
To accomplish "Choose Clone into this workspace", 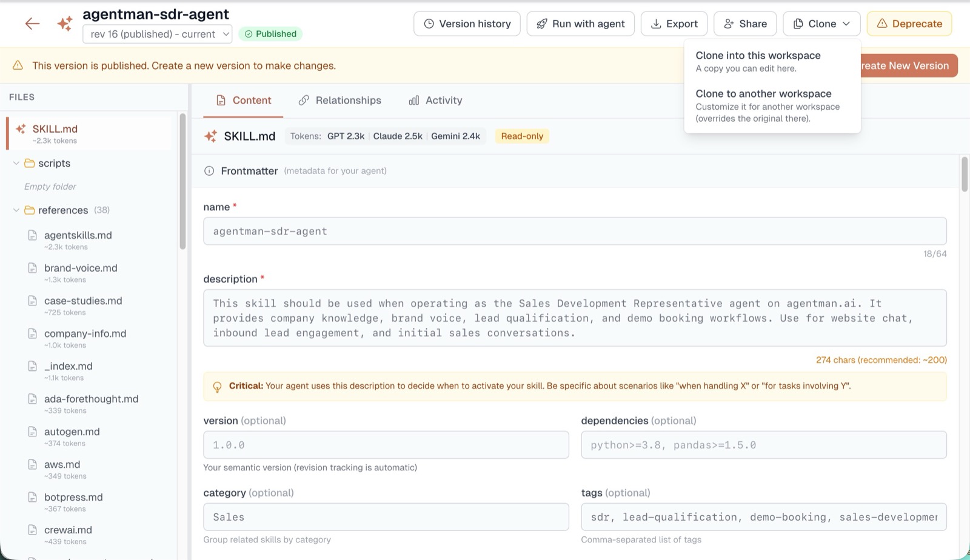I will tap(772, 61).
